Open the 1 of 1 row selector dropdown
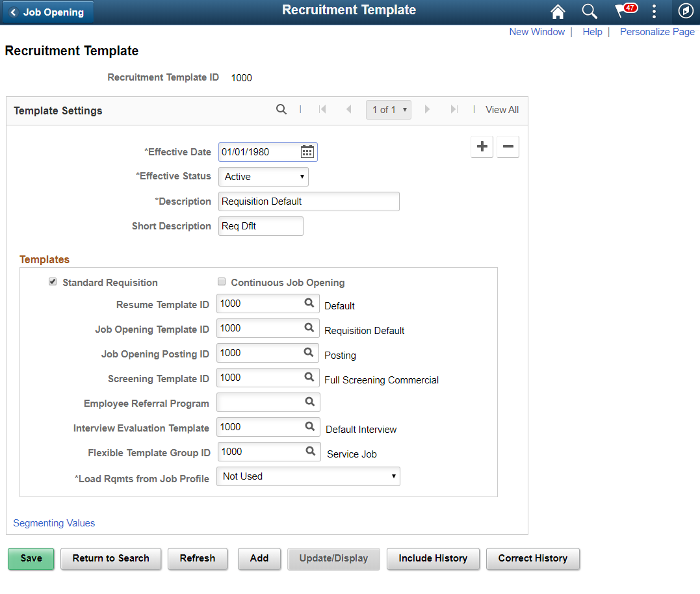The height and width of the screenshot is (594, 700). click(389, 110)
